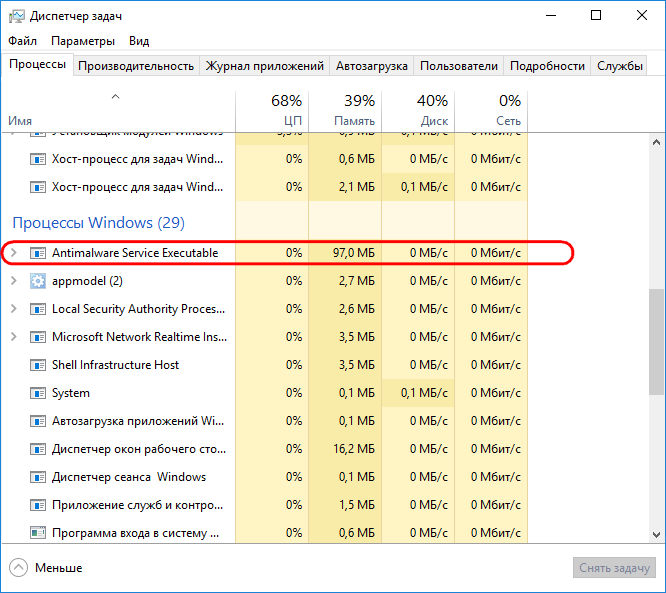Image resolution: width=666 pixels, height=593 pixels.
Task: Click the Microsoft Network Realtime Inspection icon
Action: pos(38,337)
